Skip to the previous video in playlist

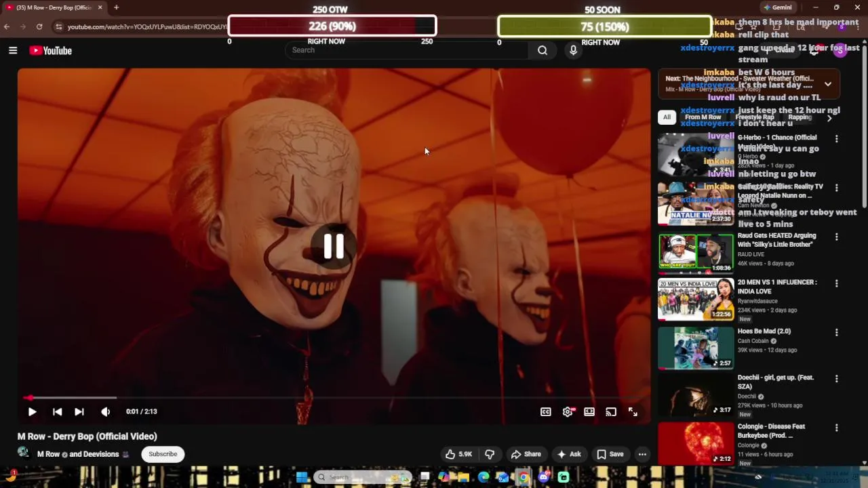58,411
